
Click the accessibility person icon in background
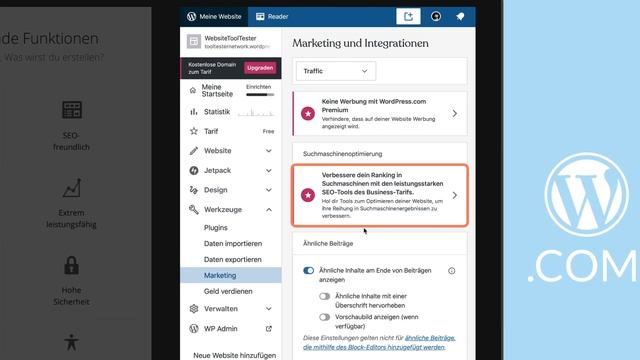tap(71, 342)
